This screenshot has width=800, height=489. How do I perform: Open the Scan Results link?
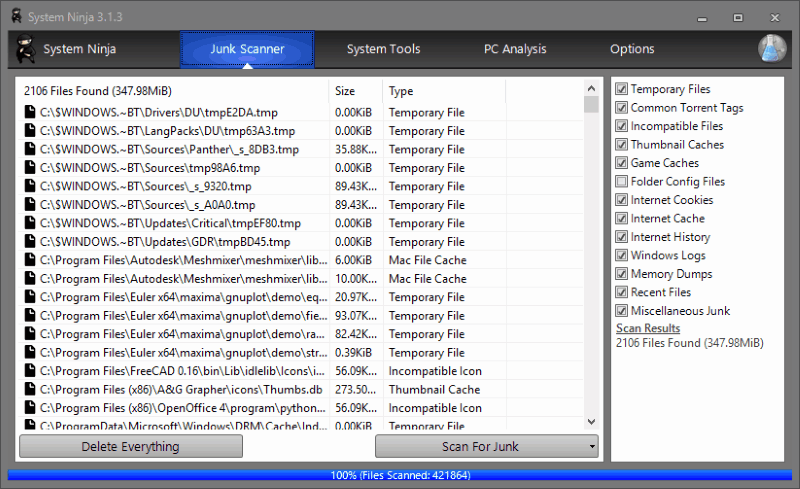coord(648,328)
